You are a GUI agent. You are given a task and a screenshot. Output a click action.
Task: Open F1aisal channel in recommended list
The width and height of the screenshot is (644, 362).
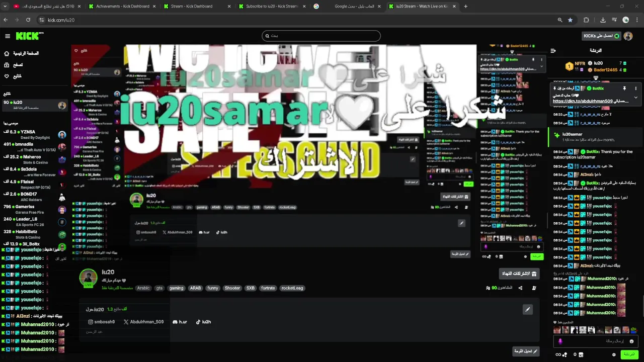(x=34, y=185)
